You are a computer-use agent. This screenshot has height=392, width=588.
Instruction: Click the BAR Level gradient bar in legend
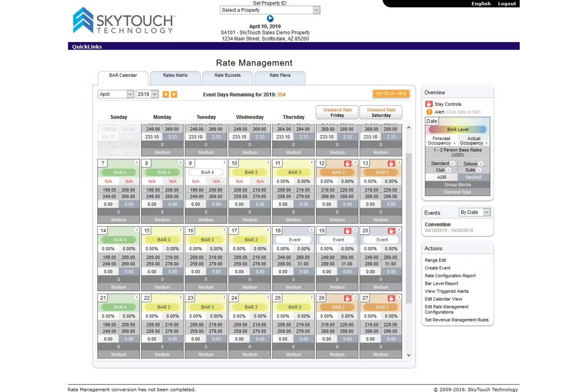(458, 129)
